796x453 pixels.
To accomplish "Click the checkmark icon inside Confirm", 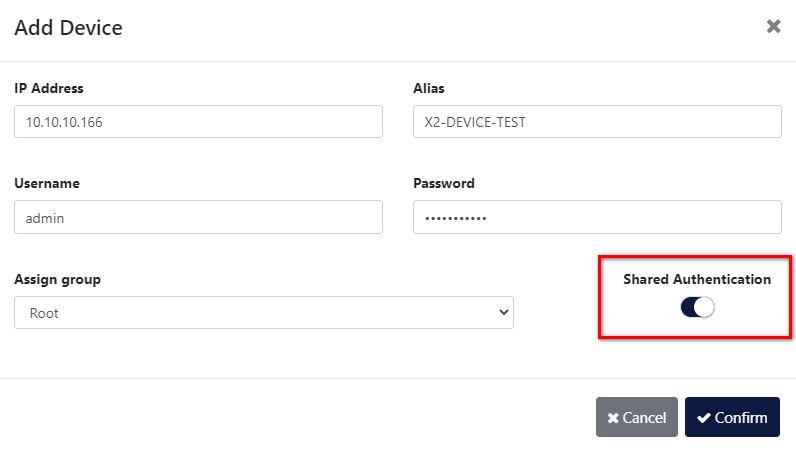I will (x=704, y=418).
